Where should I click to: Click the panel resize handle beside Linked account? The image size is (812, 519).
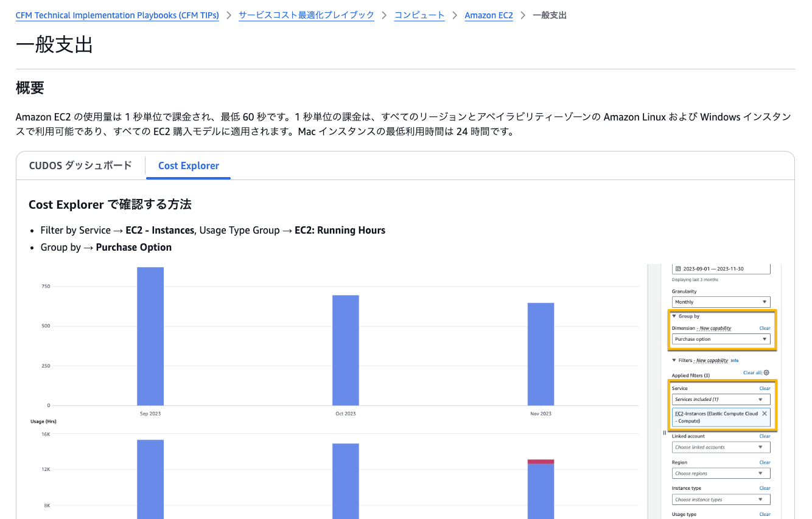coord(664,433)
